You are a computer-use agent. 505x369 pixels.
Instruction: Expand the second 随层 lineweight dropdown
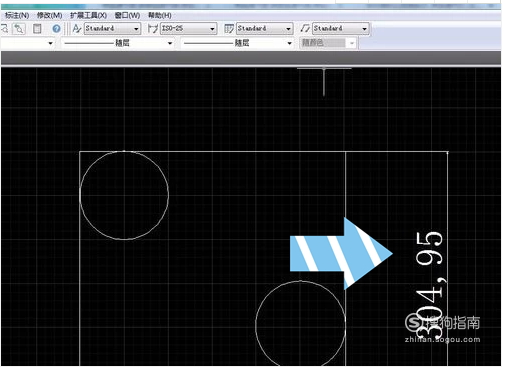click(x=238, y=43)
